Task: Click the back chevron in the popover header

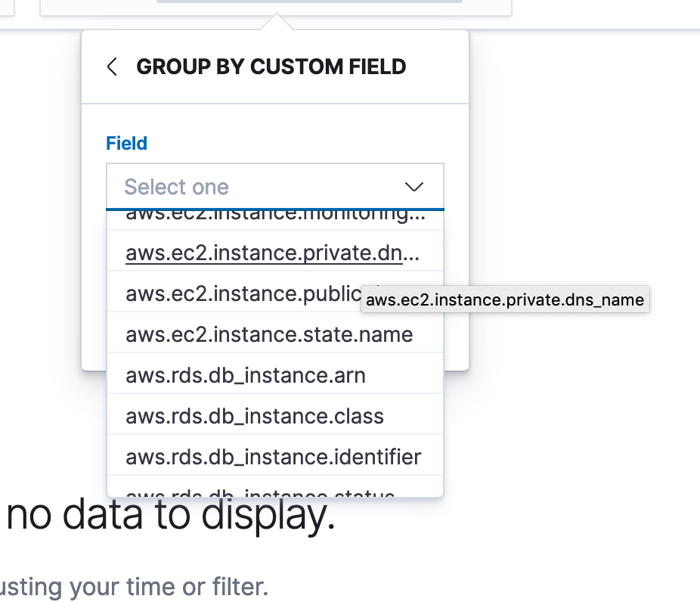Action: [111, 67]
